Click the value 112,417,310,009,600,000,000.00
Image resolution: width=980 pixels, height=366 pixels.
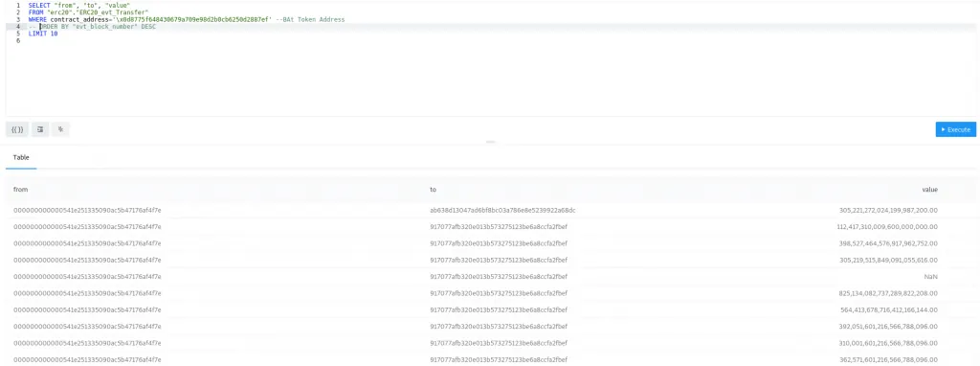[887, 226]
